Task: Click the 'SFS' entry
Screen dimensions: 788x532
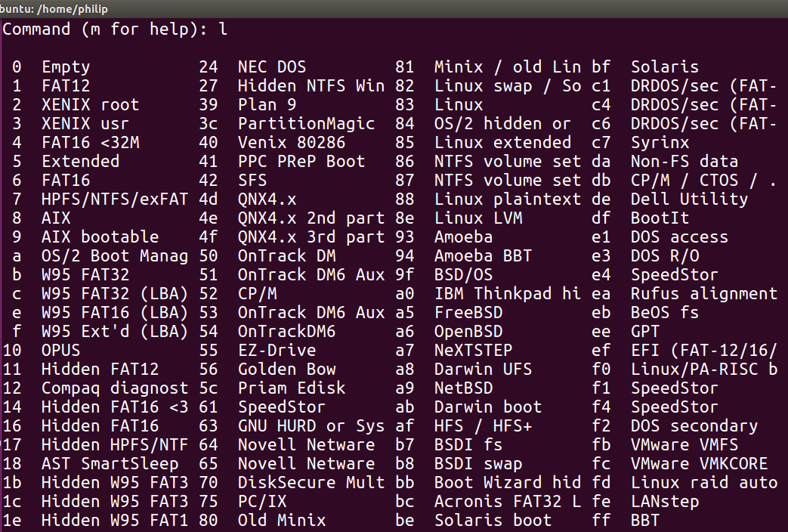Action: click(x=252, y=181)
